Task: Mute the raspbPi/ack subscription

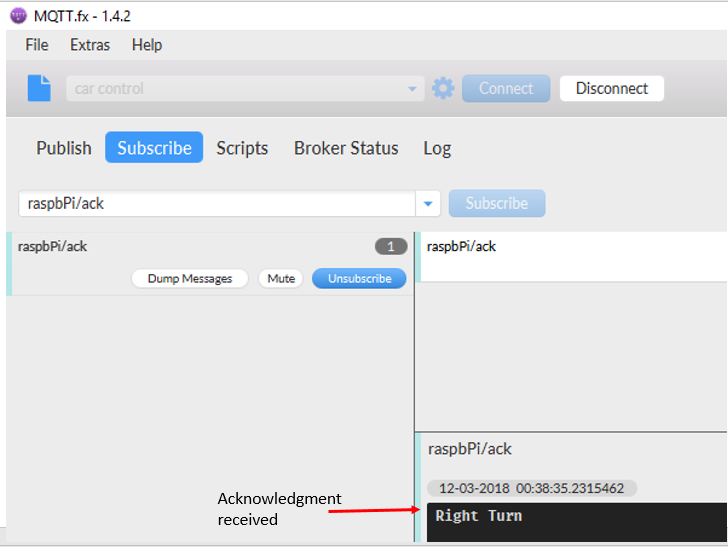Action: (x=281, y=279)
